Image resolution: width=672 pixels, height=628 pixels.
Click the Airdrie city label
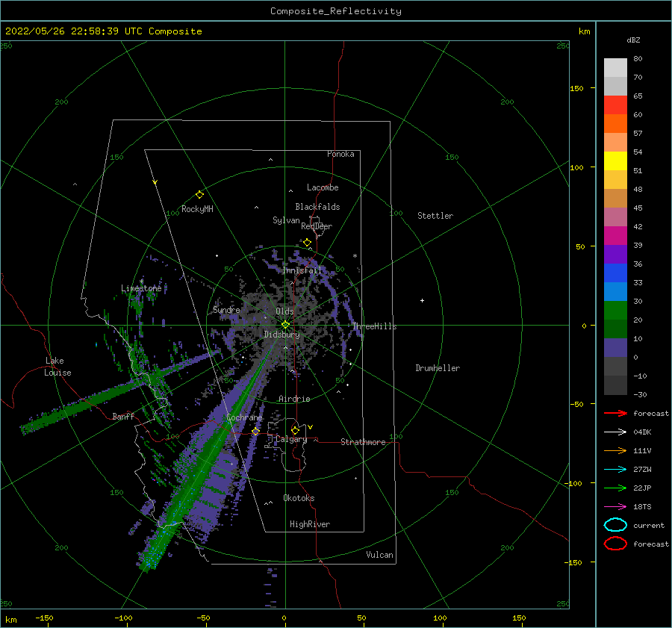click(x=294, y=399)
